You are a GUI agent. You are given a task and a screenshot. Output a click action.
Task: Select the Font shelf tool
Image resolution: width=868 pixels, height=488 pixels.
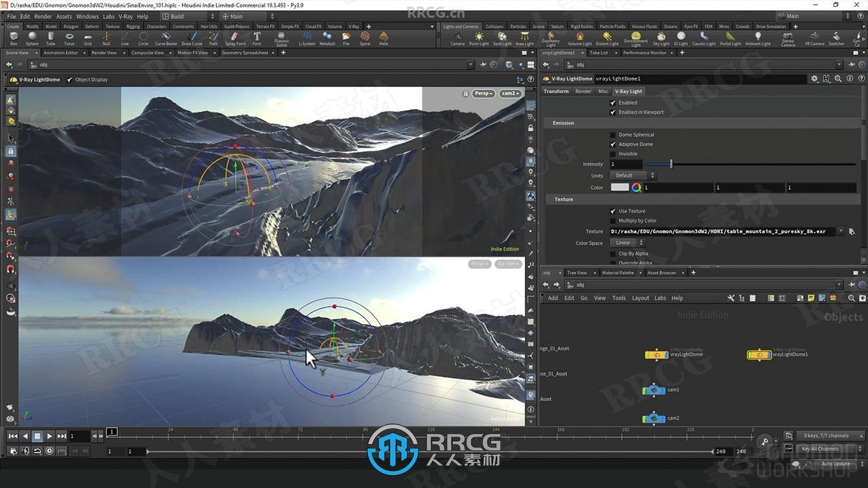tap(257, 39)
